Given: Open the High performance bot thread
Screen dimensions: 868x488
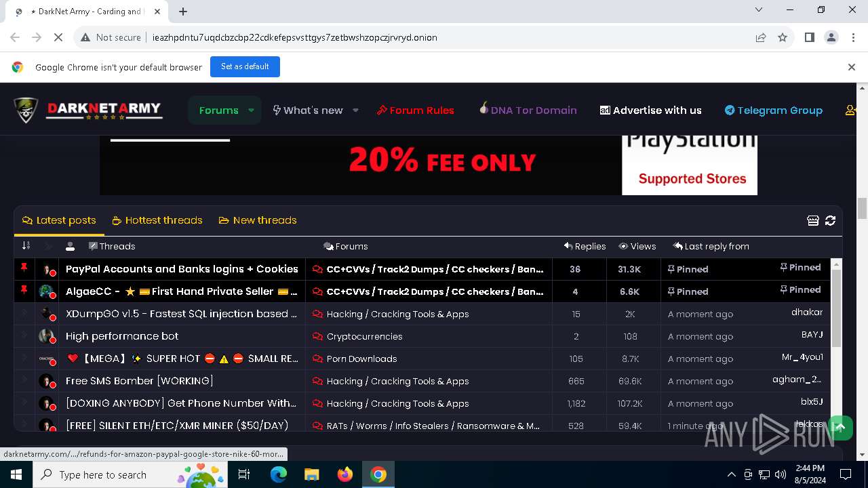Looking at the screenshot, I should click(x=122, y=336).
